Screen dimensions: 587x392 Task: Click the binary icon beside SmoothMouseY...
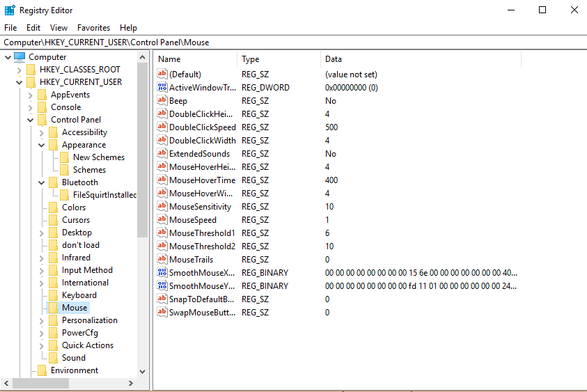[x=162, y=285]
